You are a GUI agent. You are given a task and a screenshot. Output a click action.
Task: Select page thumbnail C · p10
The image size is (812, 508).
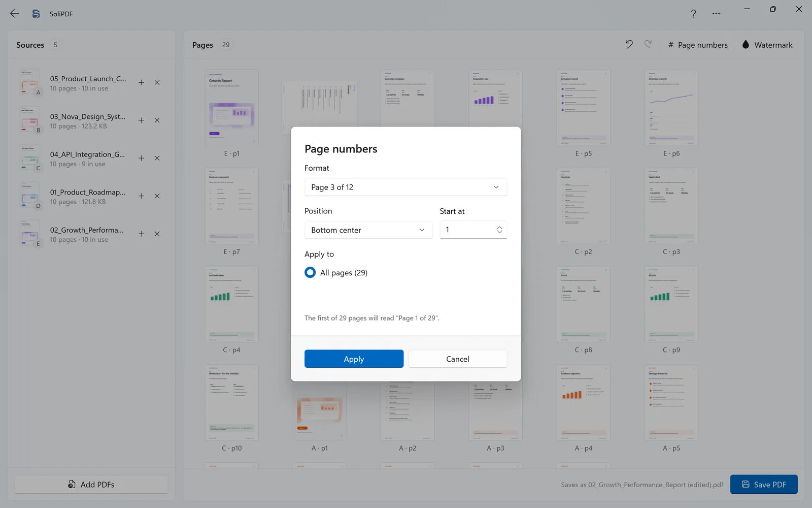click(x=231, y=402)
